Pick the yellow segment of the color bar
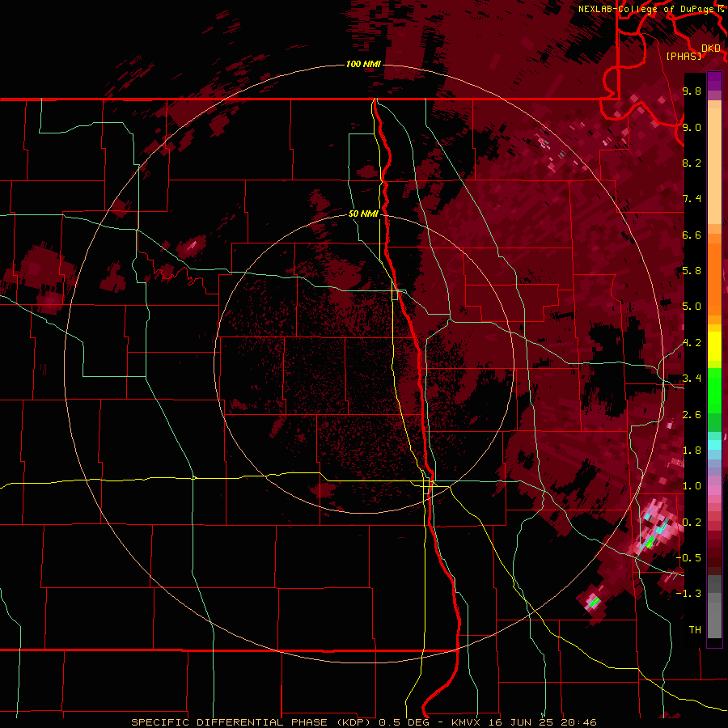The image size is (728, 728). pos(714,346)
